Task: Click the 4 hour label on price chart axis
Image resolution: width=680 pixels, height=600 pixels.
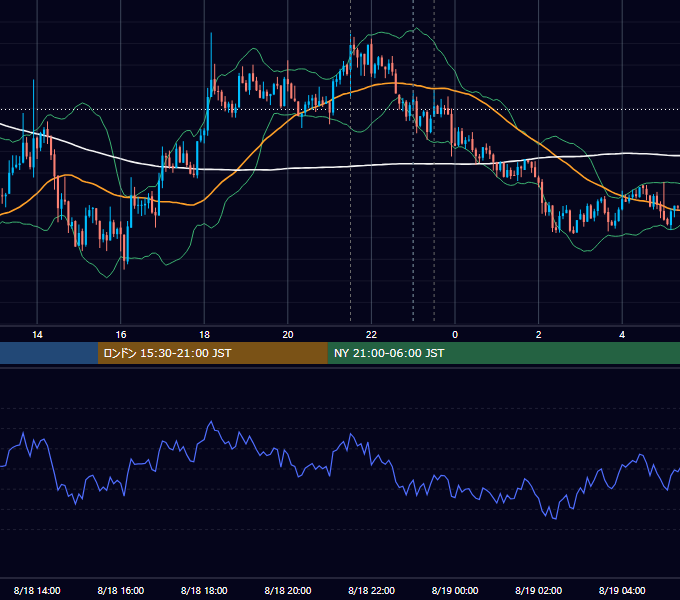Action: pos(622,335)
